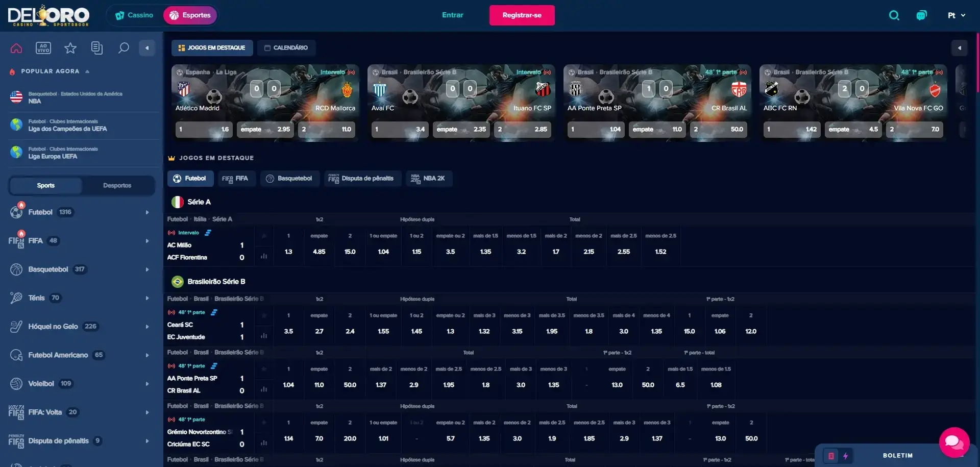The width and height of the screenshot is (980, 467).
Task: Open the Ao Vivo live icon
Action: [43, 48]
